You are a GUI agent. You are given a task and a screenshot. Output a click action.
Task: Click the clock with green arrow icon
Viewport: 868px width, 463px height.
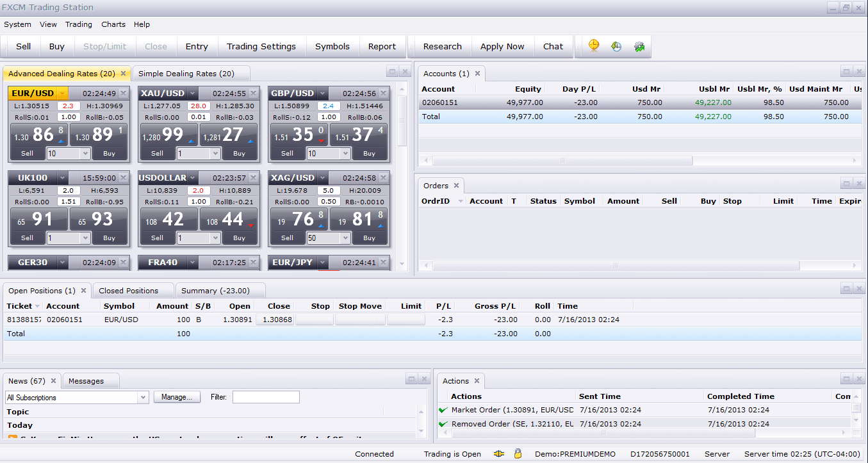(x=616, y=46)
